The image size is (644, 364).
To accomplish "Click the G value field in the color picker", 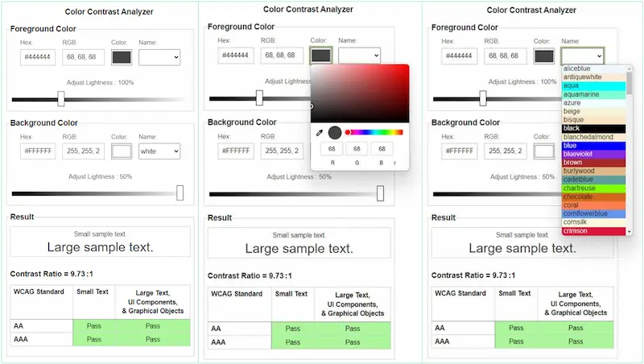I will click(x=357, y=149).
